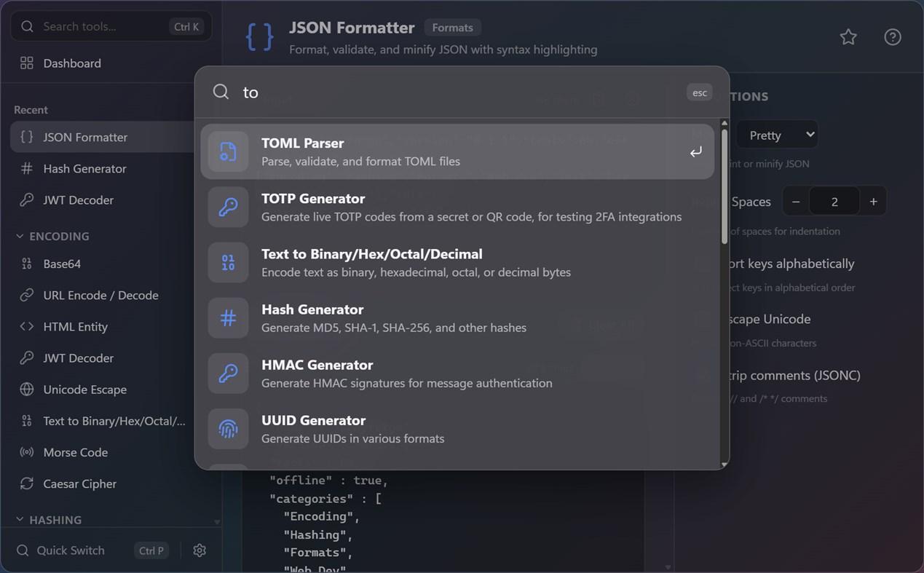Open the Dashboard from the sidebar
Image resolution: width=924 pixels, height=573 pixels.
point(111,63)
